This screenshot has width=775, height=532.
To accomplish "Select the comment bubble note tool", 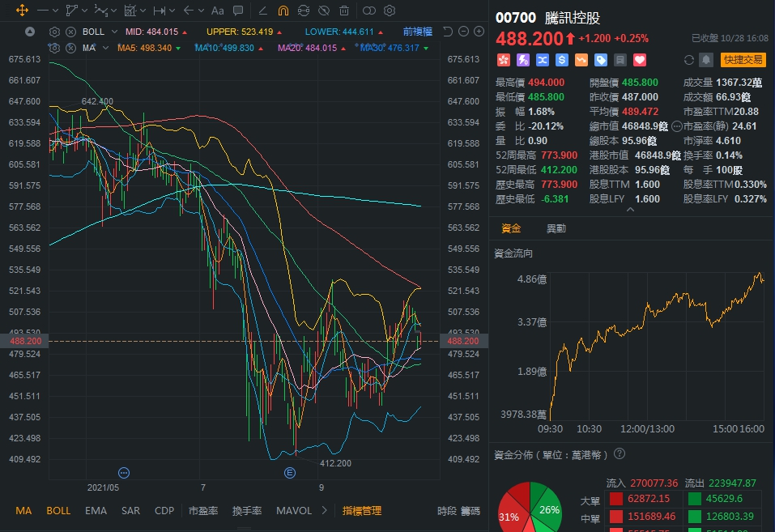I will (238, 11).
